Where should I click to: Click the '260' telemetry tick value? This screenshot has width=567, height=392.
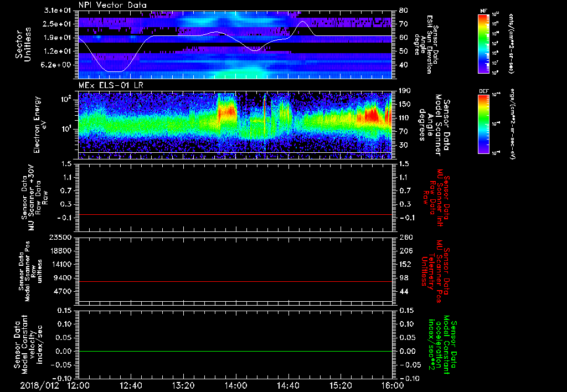[x=406, y=237]
